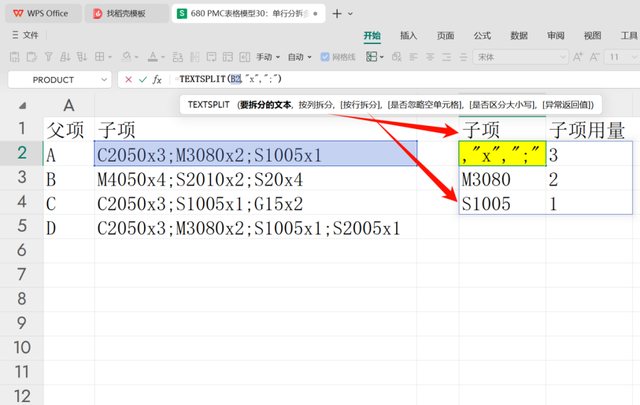
Task: Switch to the 公式 ribbon tab
Action: [482, 35]
